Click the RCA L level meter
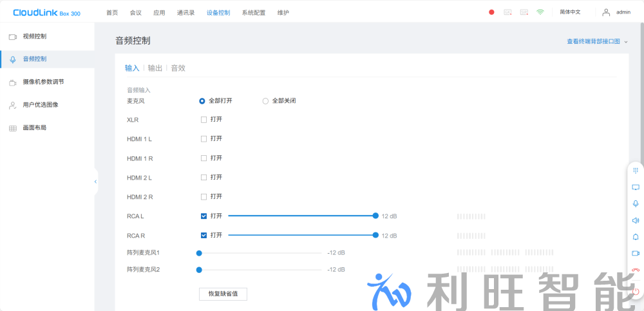644x311 pixels. [x=471, y=216]
